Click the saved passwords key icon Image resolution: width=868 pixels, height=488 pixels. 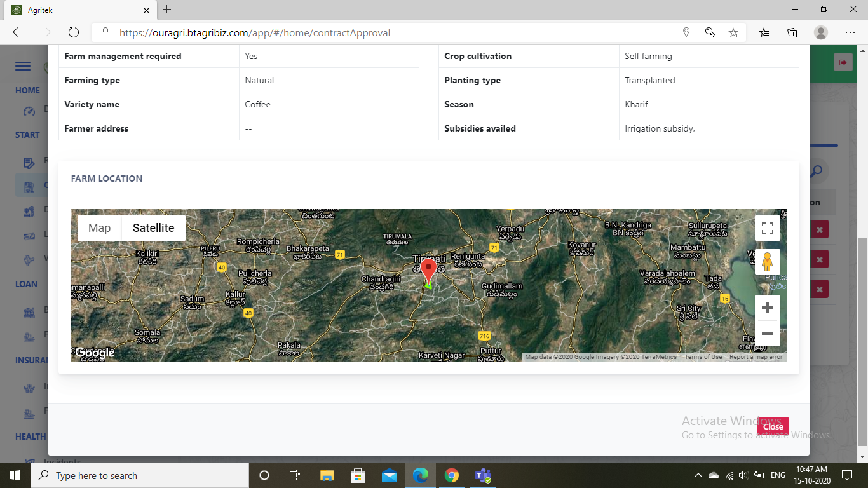(710, 32)
